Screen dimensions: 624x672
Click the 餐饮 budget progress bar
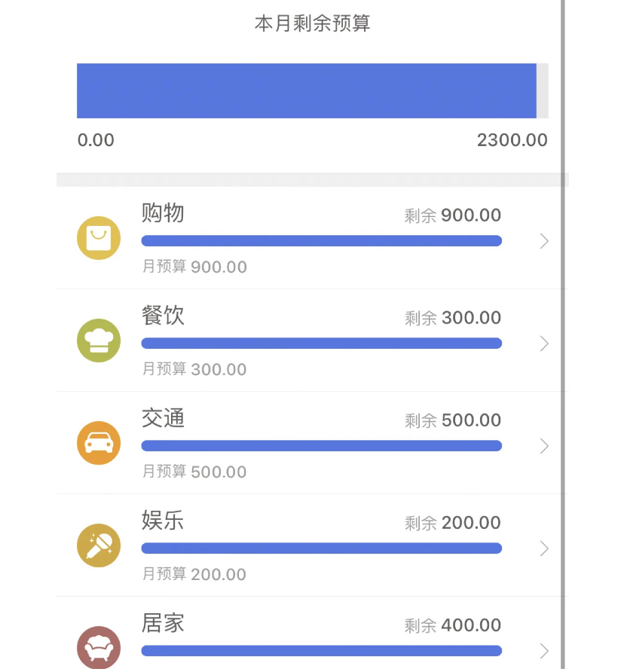pyautogui.click(x=321, y=344)
